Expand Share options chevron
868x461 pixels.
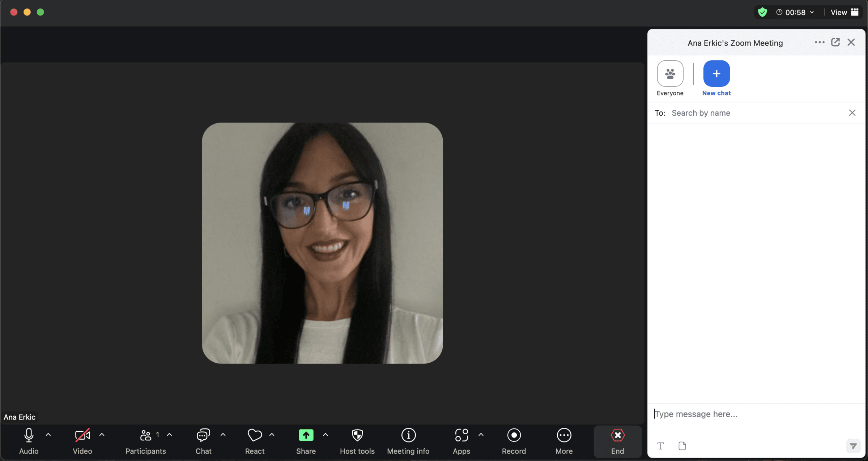click(325, 435)
